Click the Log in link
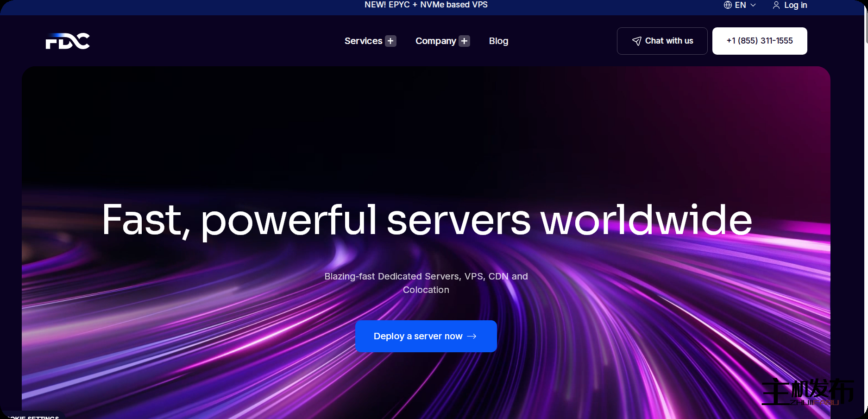Screen dimensions: 868x419 tap(795, 5)
